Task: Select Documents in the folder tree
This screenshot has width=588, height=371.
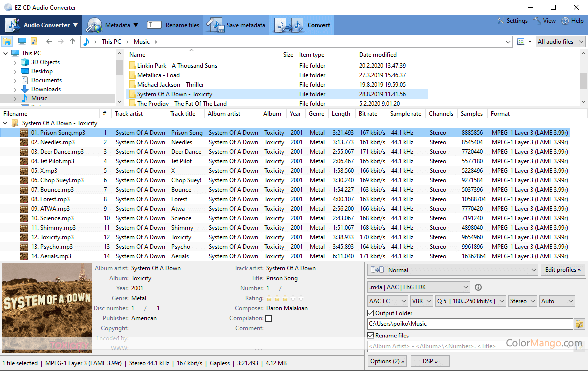Action: (x=46, y=80)
